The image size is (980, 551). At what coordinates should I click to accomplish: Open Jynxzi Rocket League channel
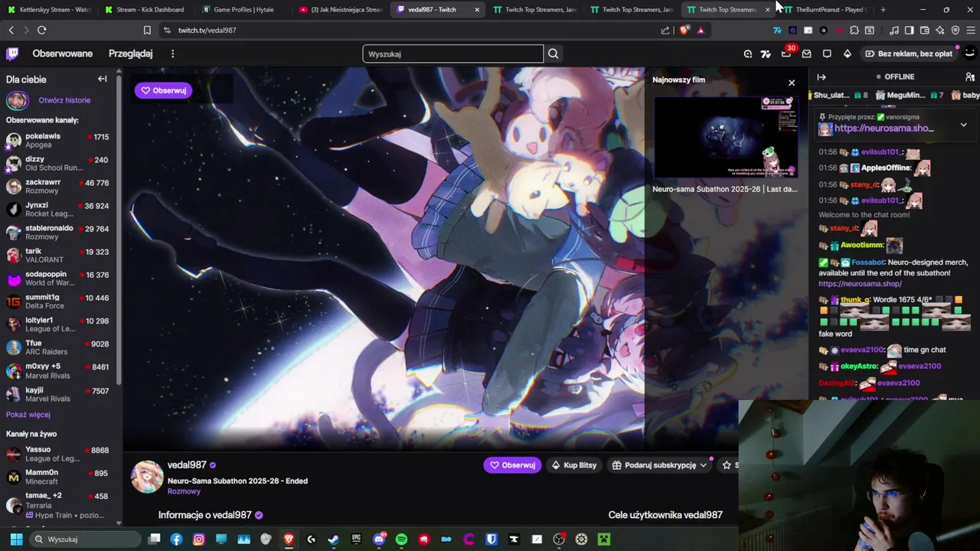[x=60, y=210]
